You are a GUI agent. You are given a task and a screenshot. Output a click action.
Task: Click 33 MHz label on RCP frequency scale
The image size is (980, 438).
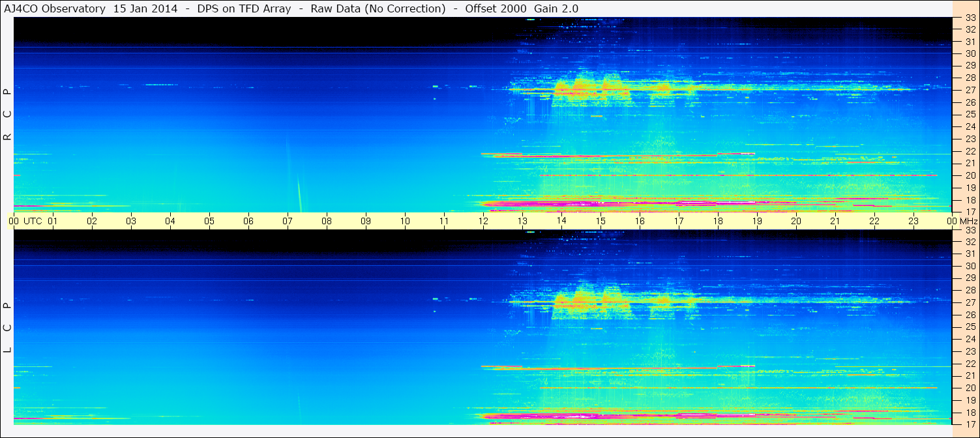click(x=970, y=18)
